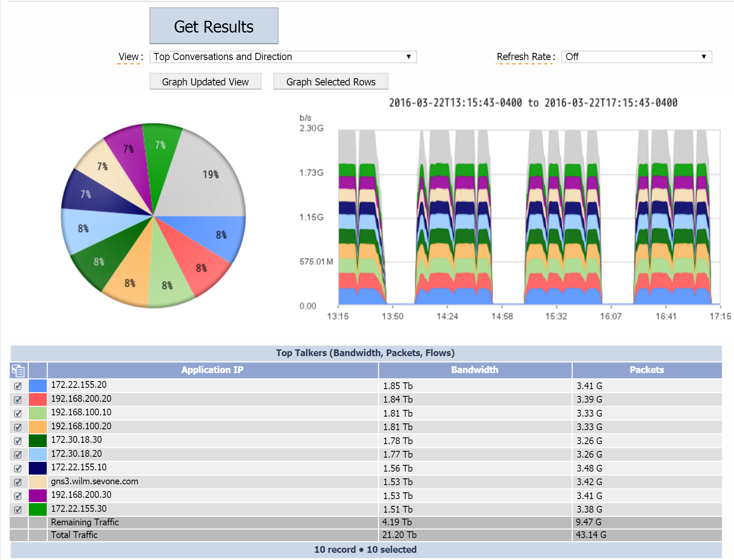Uncheck the gns3.wilm.sevone.com row checkbox
This screenshot has height=560, width=734.
point(18,482)
